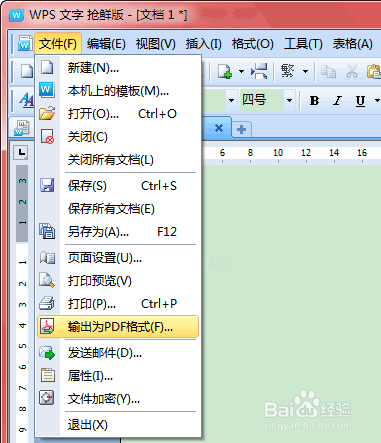Image resolution: width=381 pixels, height=443 pixels.
Task: Choose 属性(I)... menu entry
Action: click(118, 376)
